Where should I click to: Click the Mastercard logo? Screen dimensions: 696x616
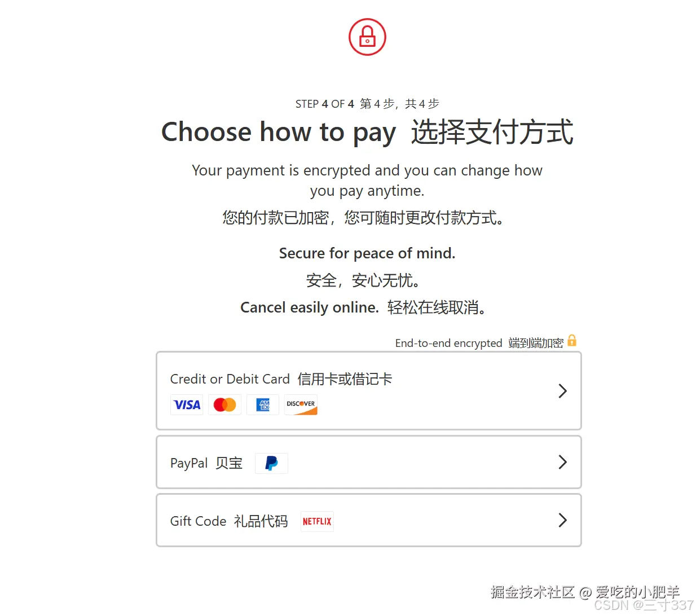pos(225,405)
